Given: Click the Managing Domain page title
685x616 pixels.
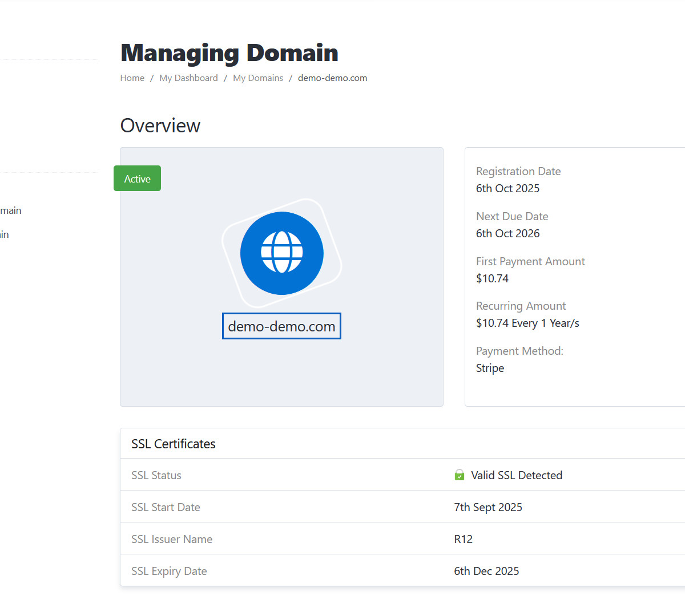Looking at the screenshot, I should pos(229,53).
